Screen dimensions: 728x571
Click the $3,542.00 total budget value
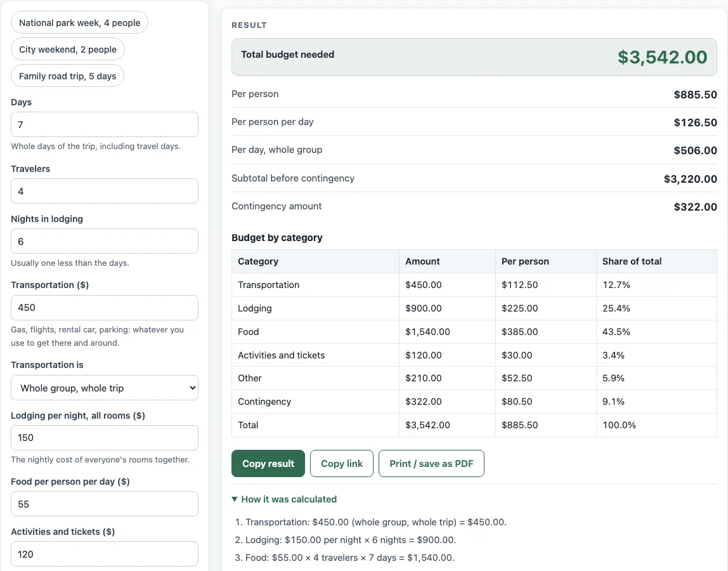tap(662, 57)
